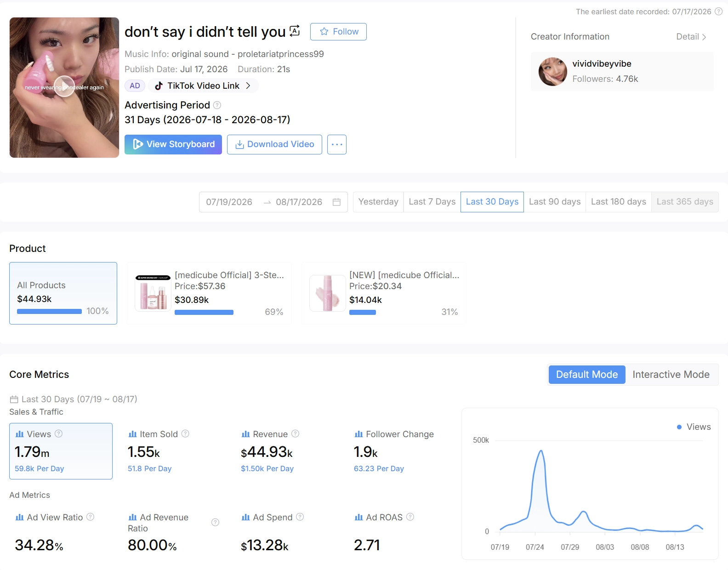Select the Last 180 days range

619,202
